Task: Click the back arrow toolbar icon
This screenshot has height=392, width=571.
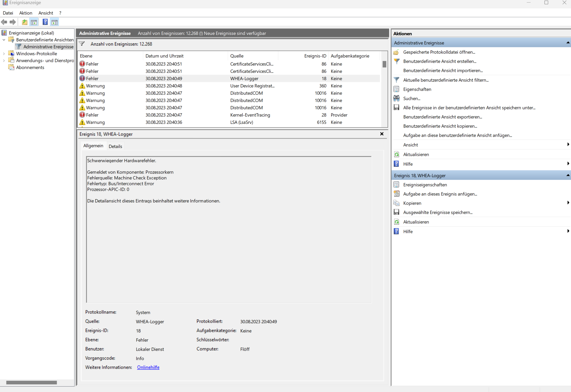Action: click(x=4, y=22)
